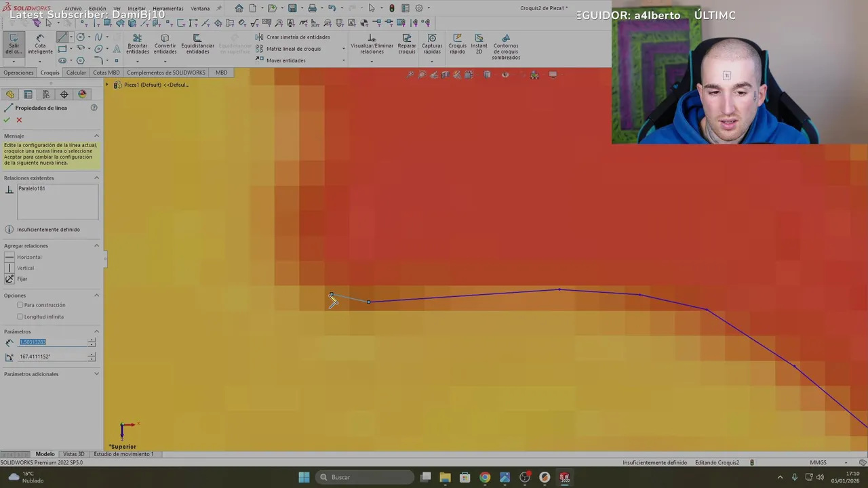Select the Paralelo181 relation entry

coord(31,188)
